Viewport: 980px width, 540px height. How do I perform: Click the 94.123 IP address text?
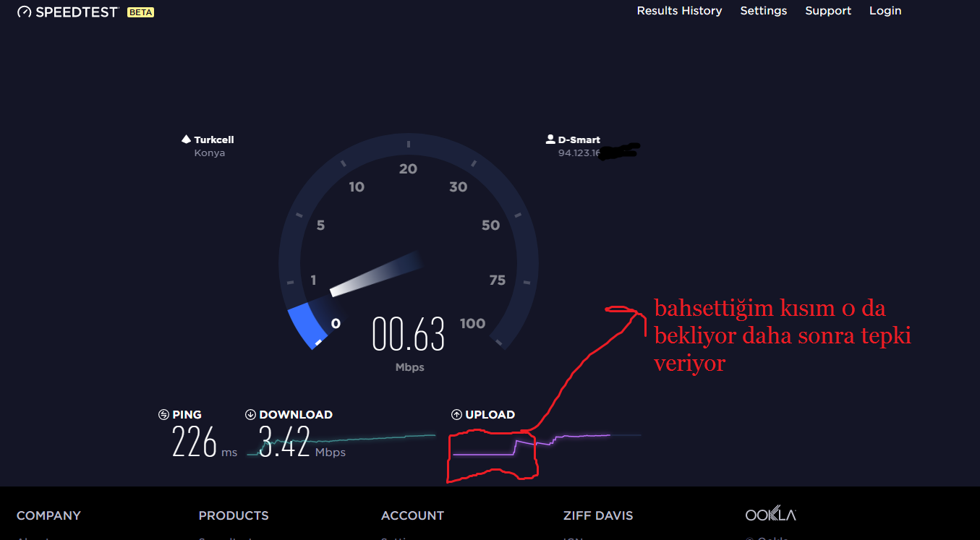(x=579, y=153)
